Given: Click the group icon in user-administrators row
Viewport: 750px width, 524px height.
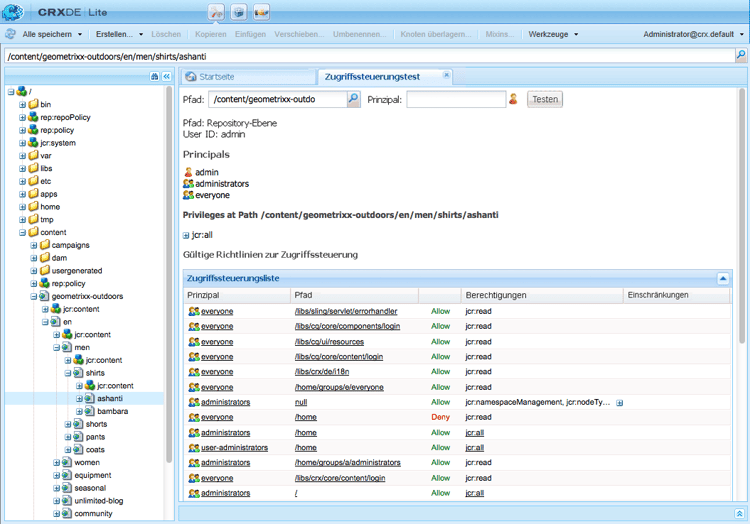Looking at the screenshot, I should point(194,448).
